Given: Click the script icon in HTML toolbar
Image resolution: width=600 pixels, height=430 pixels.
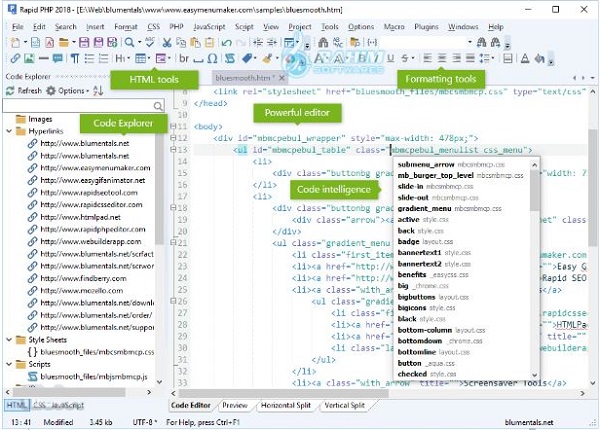Looking at the screenshot, I should tap(230, 59).
